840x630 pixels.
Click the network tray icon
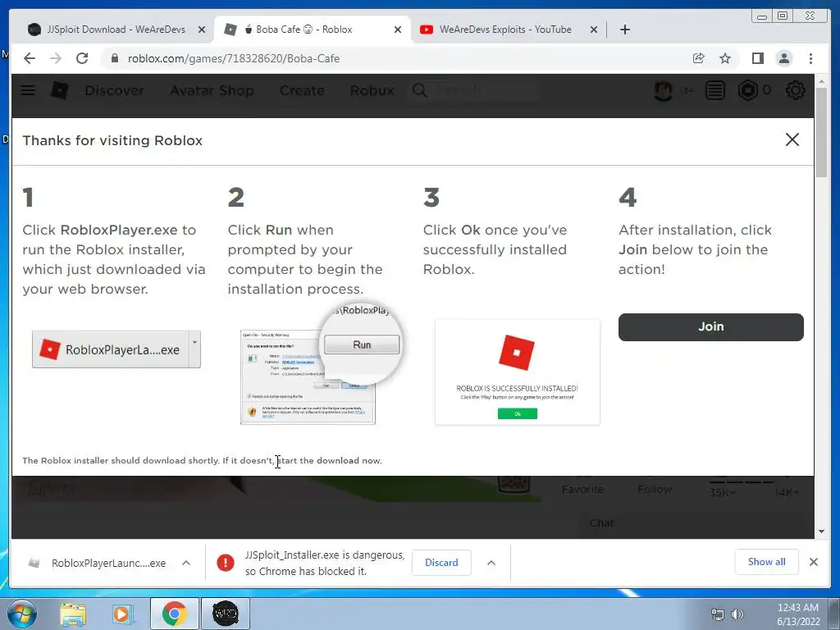tap(717, 614)
